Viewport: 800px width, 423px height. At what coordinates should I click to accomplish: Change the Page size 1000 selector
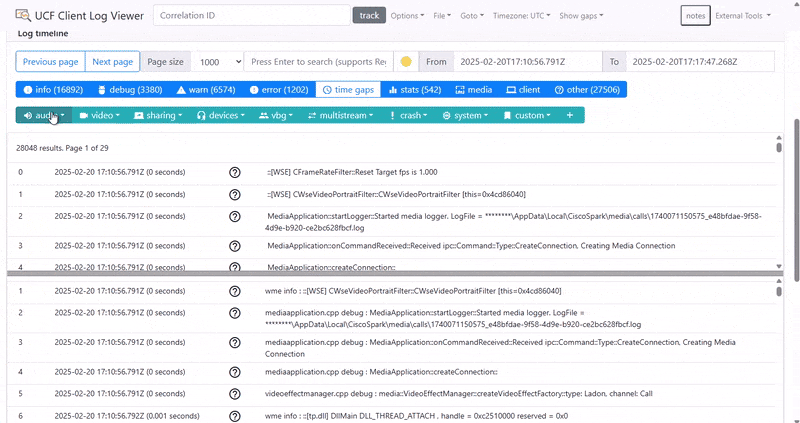pos(219,62)
